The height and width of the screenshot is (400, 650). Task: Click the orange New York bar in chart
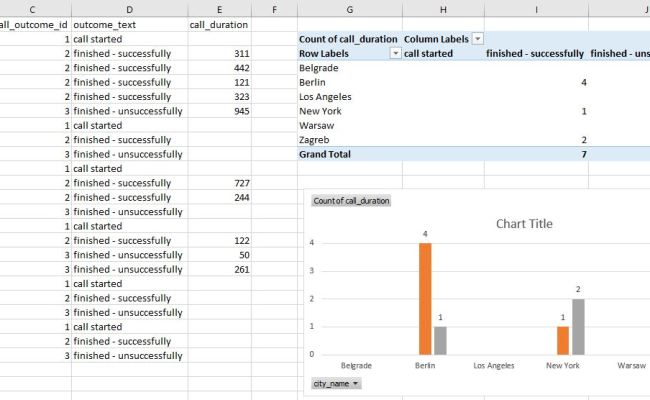tap(563, 341)
